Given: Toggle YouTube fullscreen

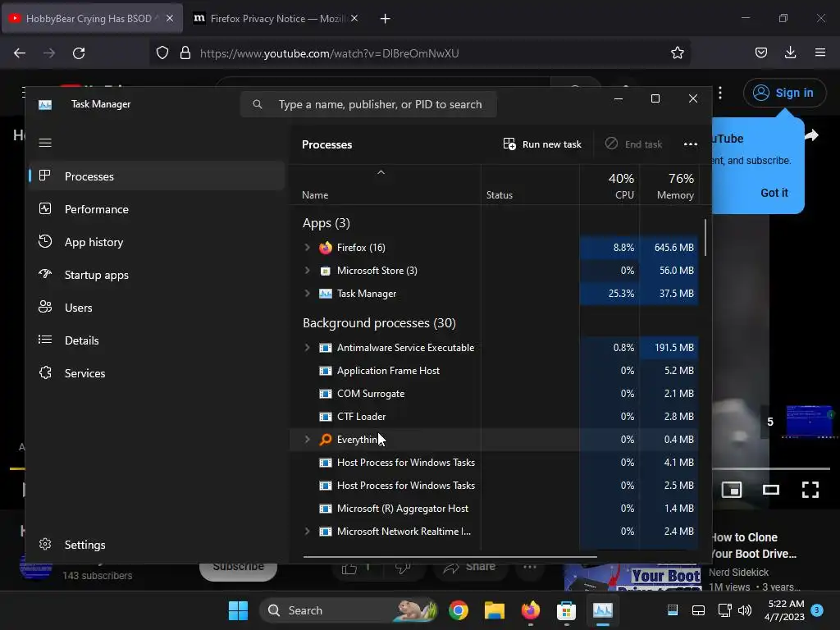Looking at the screenshot, I should click(810, 489).
